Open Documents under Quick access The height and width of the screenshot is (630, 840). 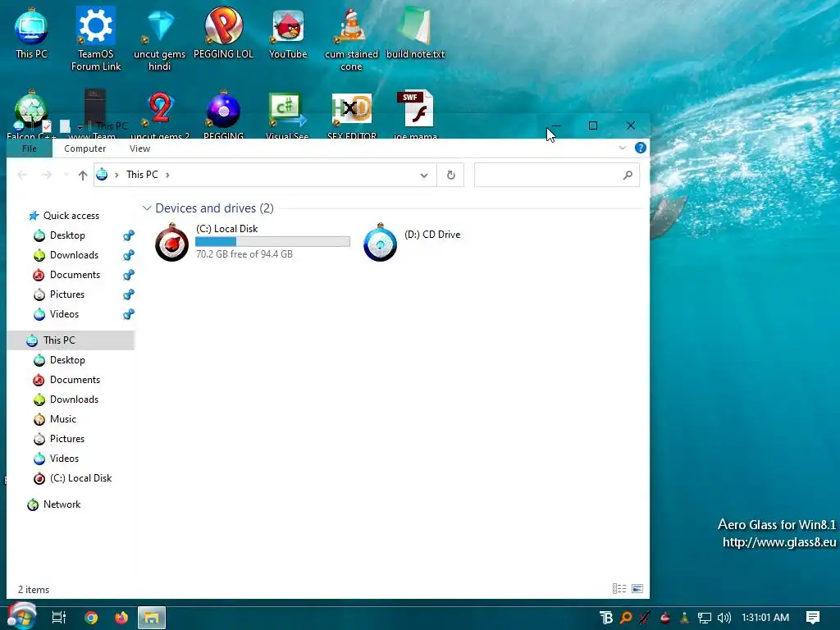75,275
